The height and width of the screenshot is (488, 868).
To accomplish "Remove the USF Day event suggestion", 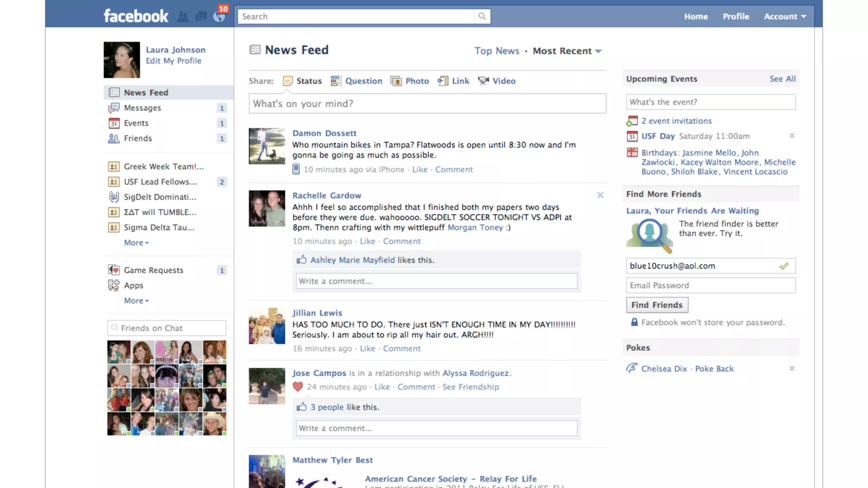I will pyautogui.click(x=792, y=136).
